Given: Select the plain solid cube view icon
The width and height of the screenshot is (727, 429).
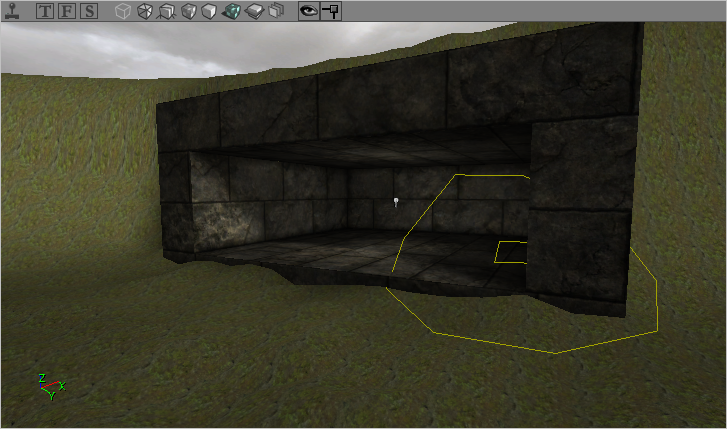Looking at the screenshot, I should click(209, 12).
